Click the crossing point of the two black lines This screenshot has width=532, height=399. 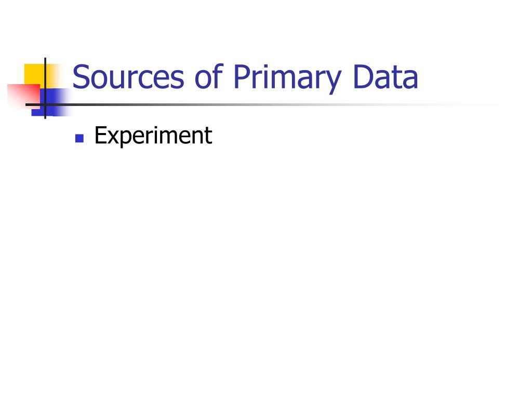pos(45,104)
